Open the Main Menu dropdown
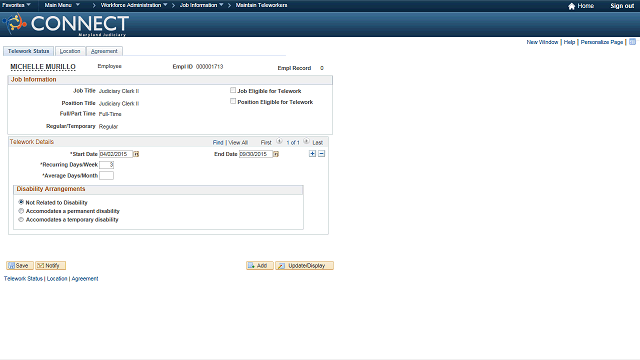This screenshot has width=640, height=360. click(62, 5)
